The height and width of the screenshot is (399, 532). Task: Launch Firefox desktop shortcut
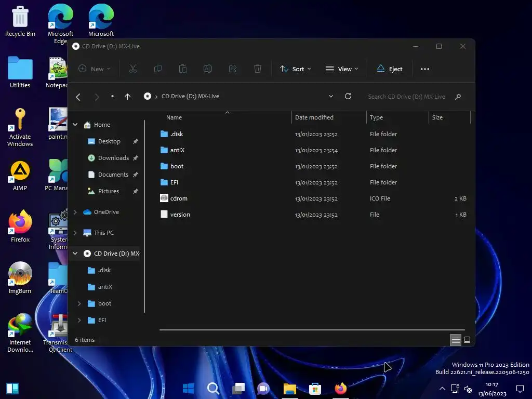point(20,226)
